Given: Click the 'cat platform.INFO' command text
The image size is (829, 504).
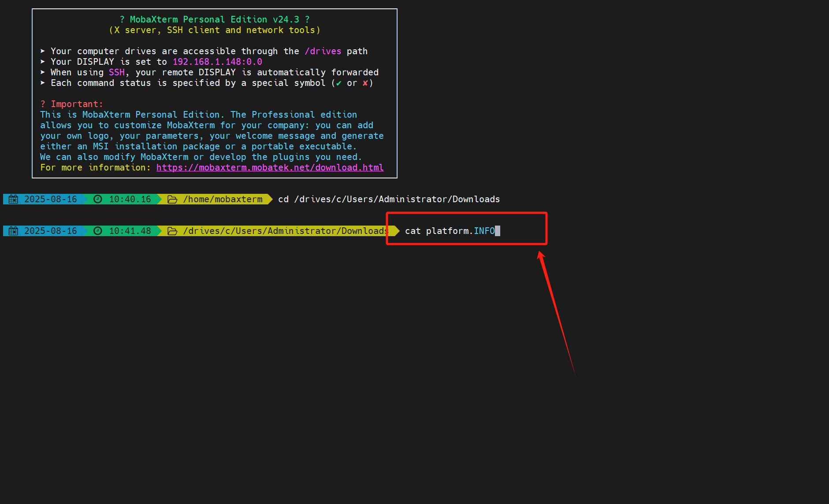Looking at the screenshot, I should (x=450, y=231).
